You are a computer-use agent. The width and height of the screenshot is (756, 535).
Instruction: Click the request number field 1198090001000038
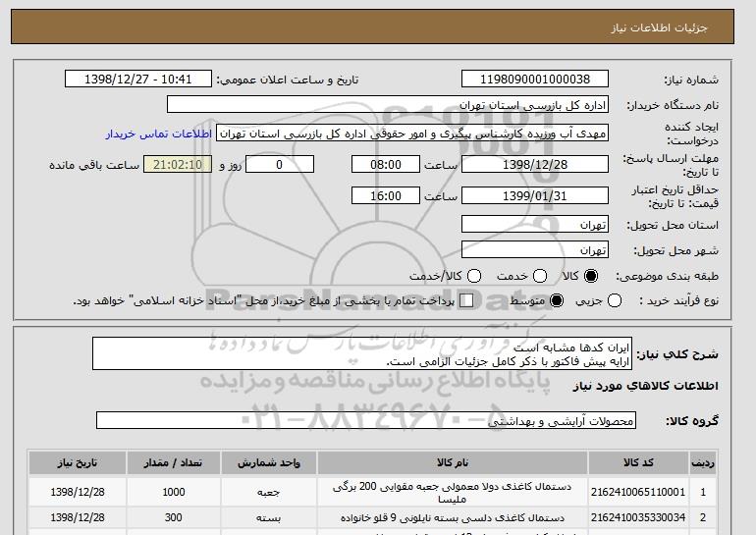click(535, 80)
